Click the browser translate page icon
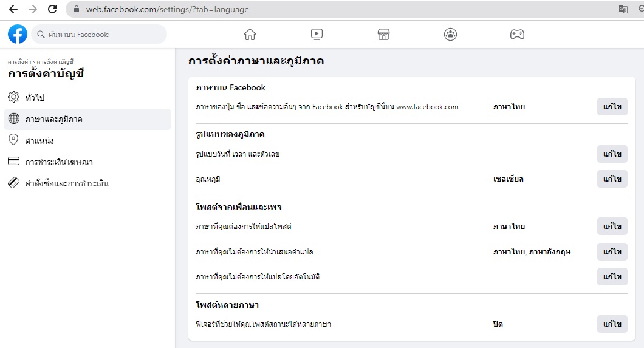Viewport: 644px width, 348px height. (623, 9)
